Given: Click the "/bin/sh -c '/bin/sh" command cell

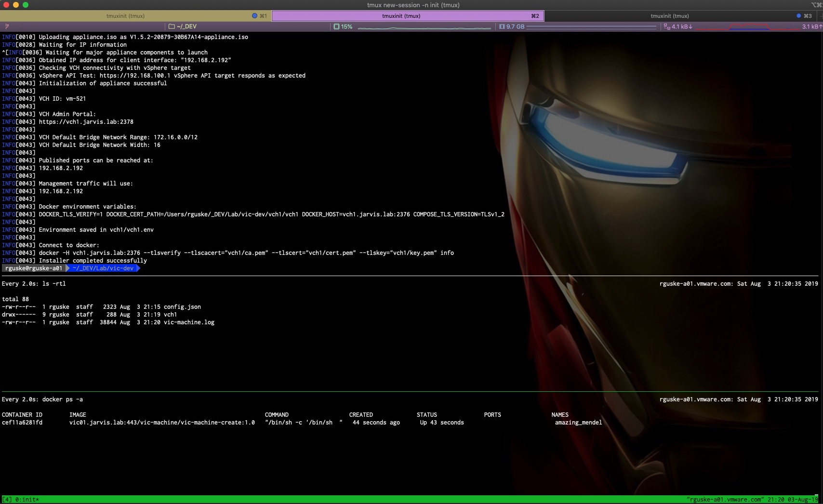Looking at the screenshot, I should pos(304,423).
